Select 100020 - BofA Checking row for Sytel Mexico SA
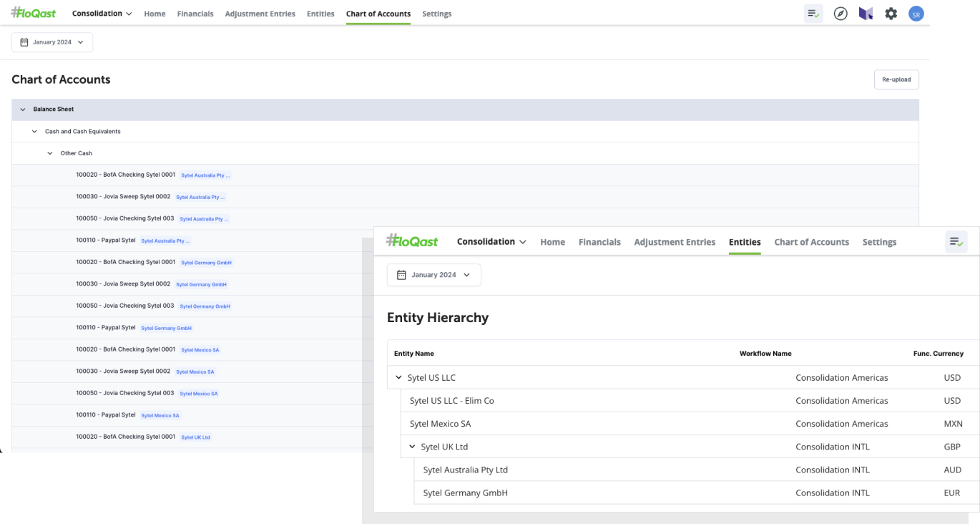This screenshot has width=980, height=524. click(x=192, y=350)
